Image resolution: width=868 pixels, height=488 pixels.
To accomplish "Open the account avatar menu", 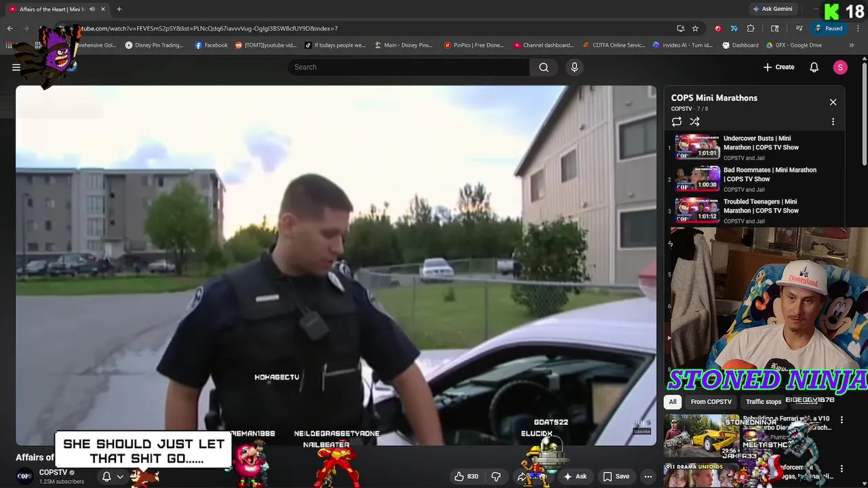I will pos(840,67).
